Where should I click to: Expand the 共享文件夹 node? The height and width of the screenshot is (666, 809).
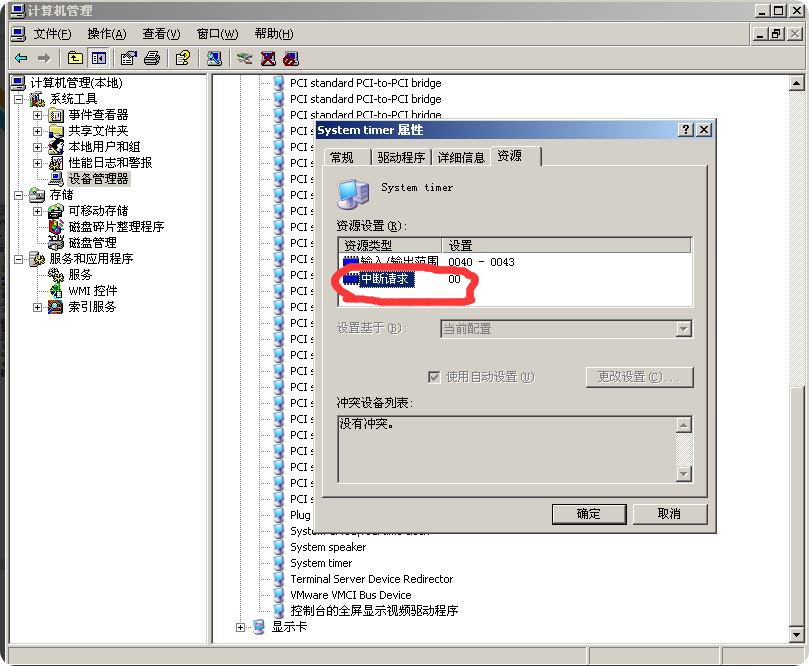click(x=38, y=131)
